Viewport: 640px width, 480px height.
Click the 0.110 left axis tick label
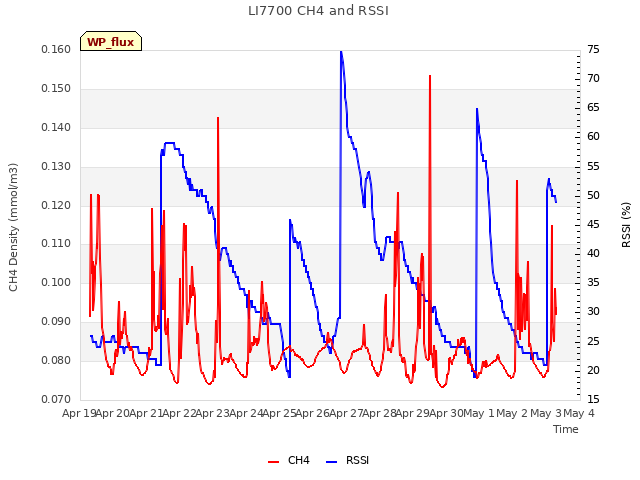[56, 243]
